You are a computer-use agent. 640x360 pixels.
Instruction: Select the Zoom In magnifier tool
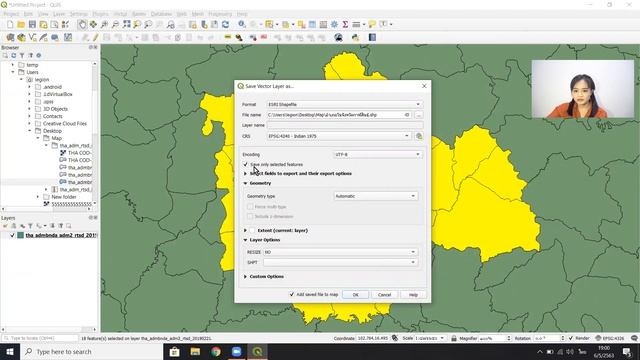click(x=104, y=24)
